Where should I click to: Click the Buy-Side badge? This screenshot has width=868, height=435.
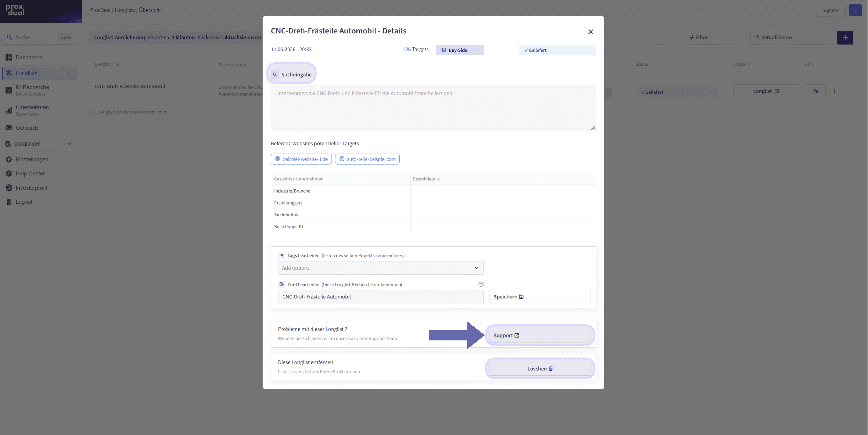[460, 50]
